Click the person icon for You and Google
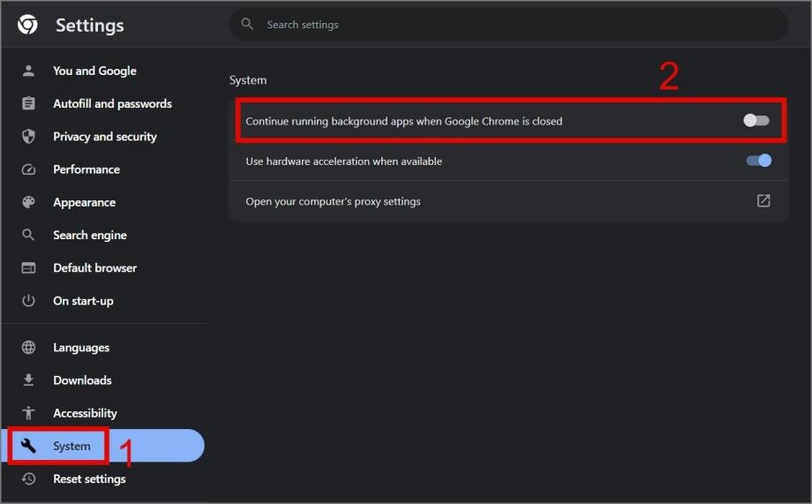This screenshot has width=812, height=504. pos(28,71)
